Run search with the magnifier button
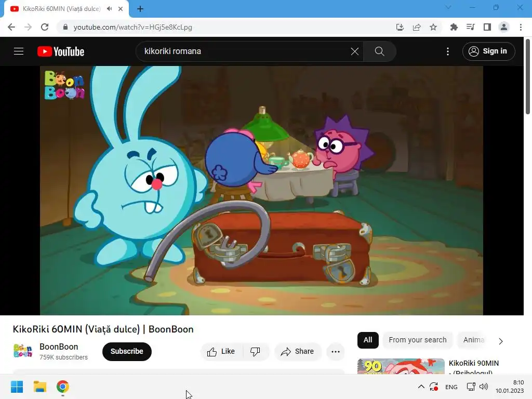532x399 pixels. coord(379,51)
